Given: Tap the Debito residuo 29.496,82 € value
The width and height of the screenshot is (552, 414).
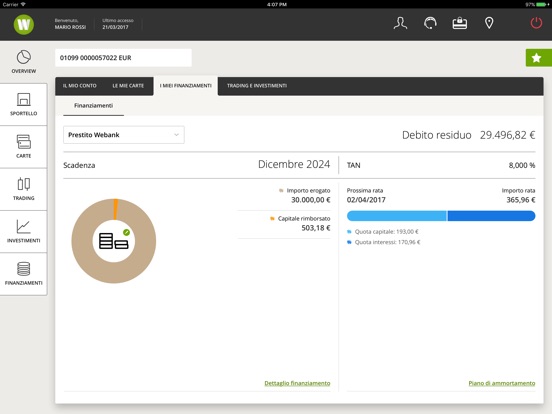Looking at the screenshot, I should (507, 135).
